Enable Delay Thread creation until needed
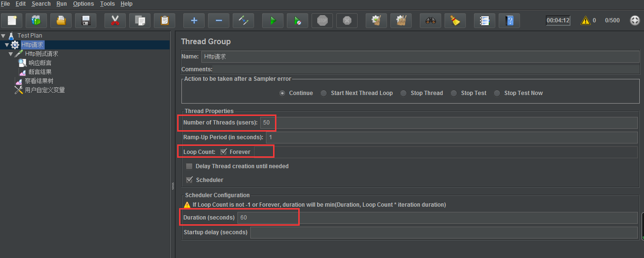 coord(189,166)
